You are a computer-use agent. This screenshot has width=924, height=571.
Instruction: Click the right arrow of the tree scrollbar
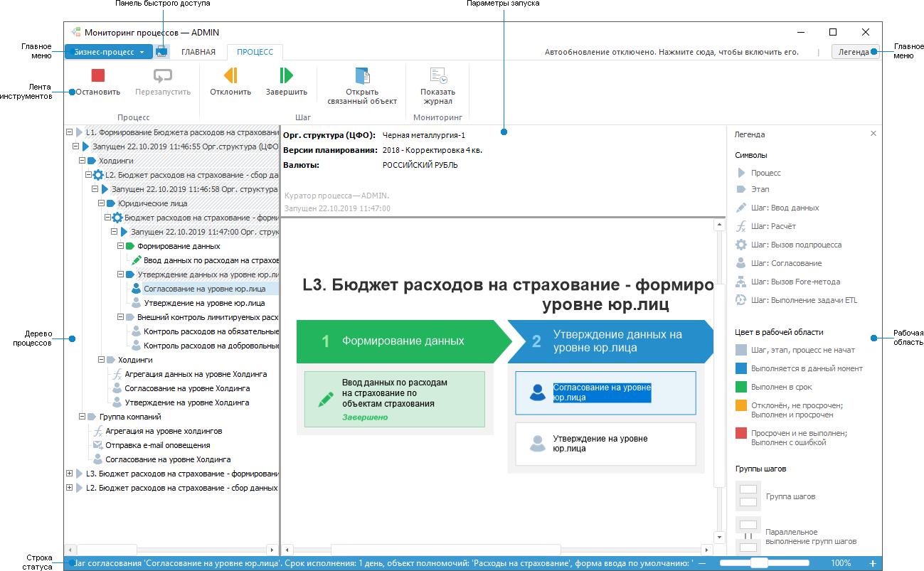[271, 548]
